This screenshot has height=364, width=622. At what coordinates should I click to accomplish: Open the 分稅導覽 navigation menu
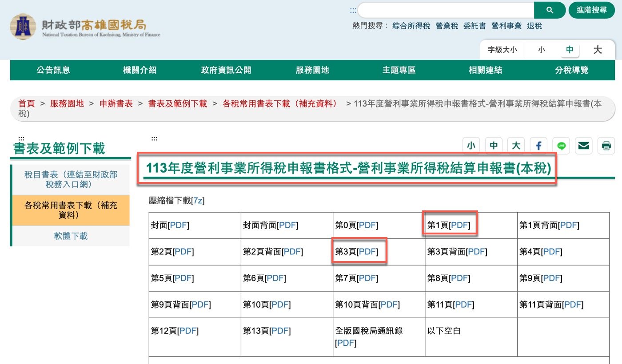click(x=571, y=70)
